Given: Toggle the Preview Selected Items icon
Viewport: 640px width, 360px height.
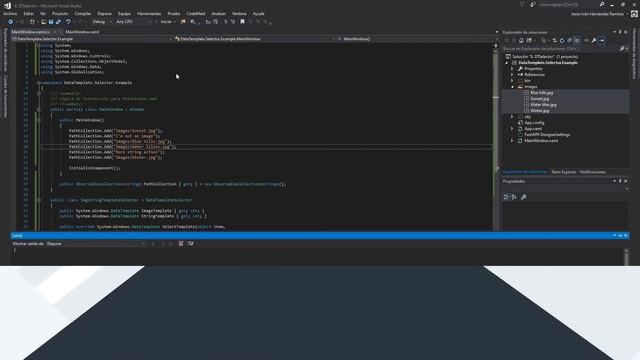Looking at the screenshot, I should click(x=602, y=40).
